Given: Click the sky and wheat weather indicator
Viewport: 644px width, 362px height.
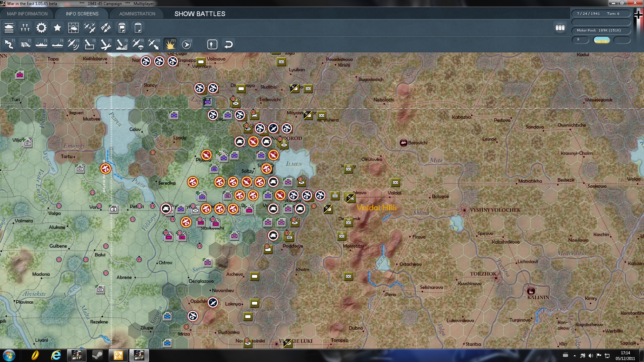Looking at the screenshot, I should 601,40.
